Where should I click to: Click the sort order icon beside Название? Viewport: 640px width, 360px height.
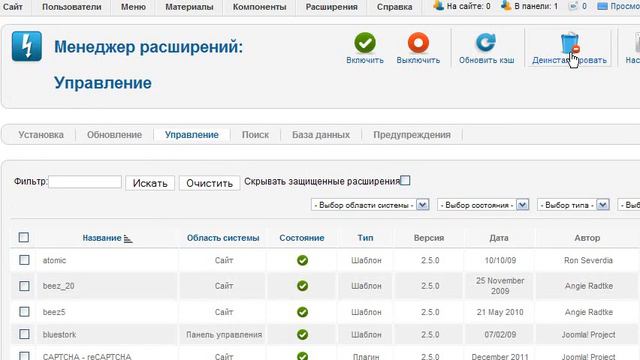(x=128, y=238)
